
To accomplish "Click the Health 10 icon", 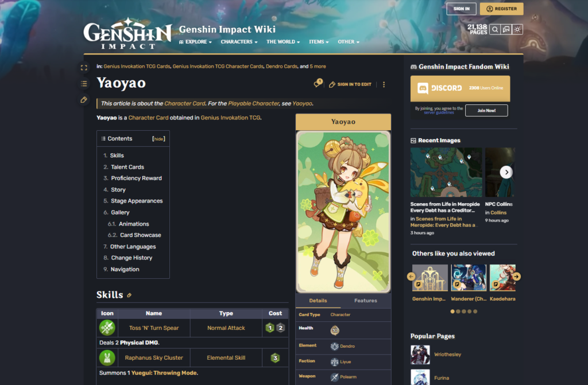I will [x=335, y=330].
